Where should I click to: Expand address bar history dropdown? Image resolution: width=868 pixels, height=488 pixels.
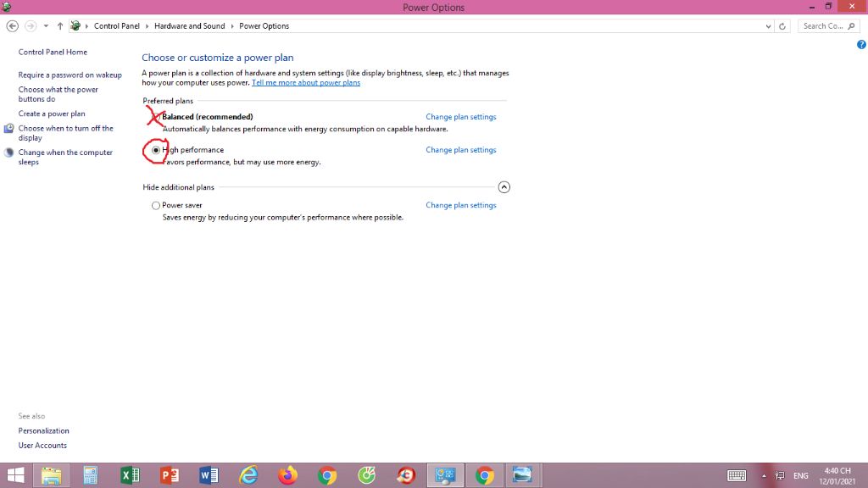[768, 26]
